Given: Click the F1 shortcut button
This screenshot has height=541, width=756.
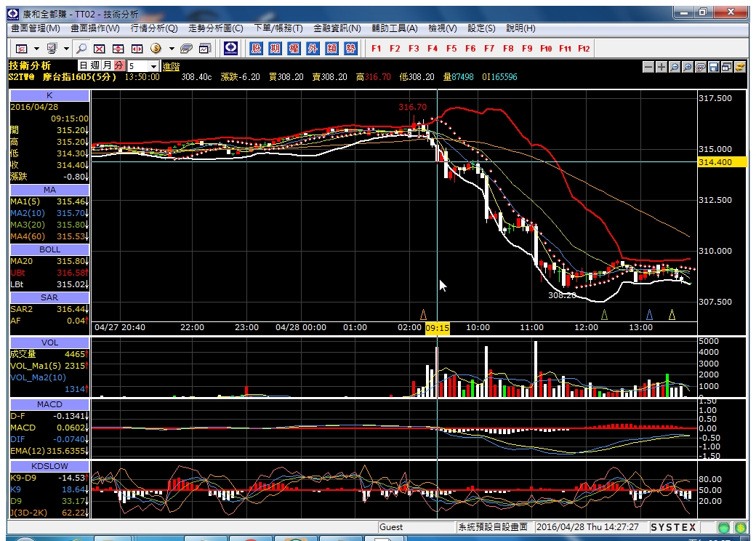Looking at the screenshot, I should pyautogui.click(x=376, y=48).
